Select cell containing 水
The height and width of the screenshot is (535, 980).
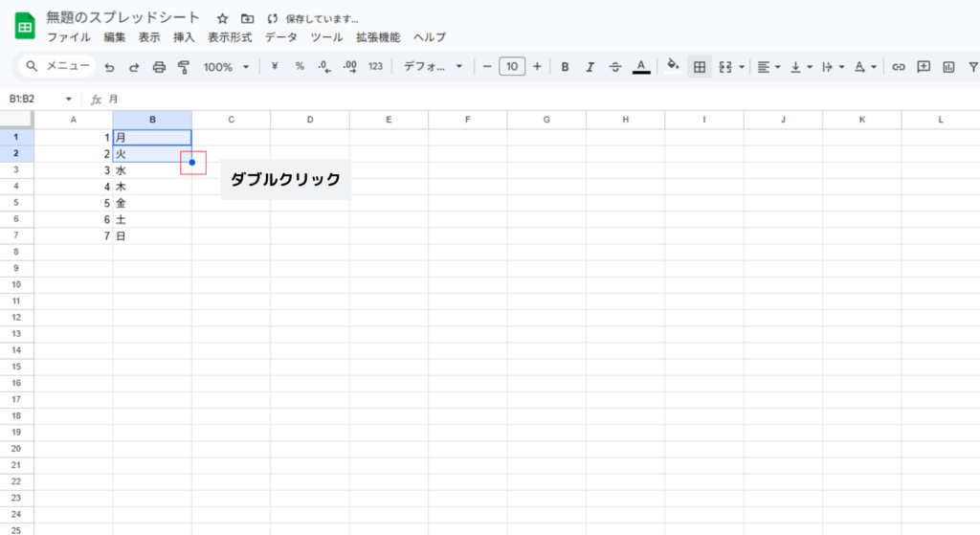pos(152,170)
